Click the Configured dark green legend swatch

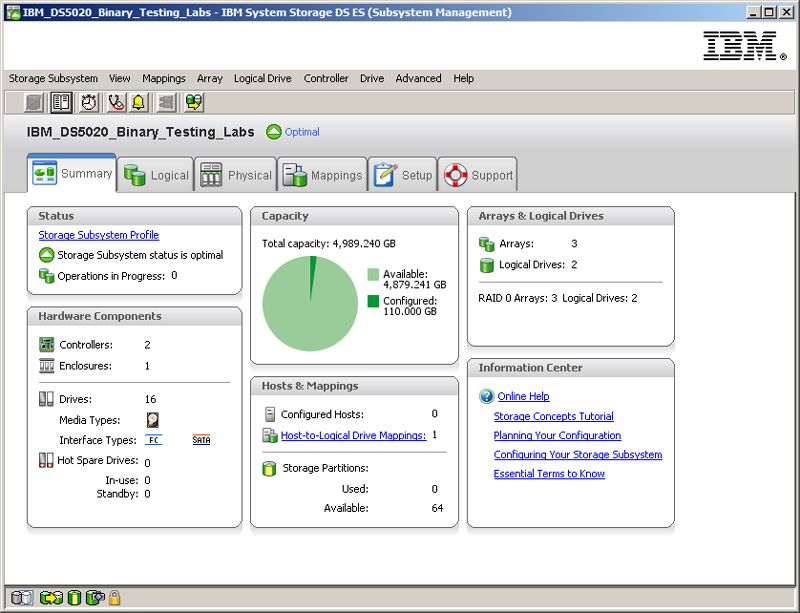[x=373, y=301]
